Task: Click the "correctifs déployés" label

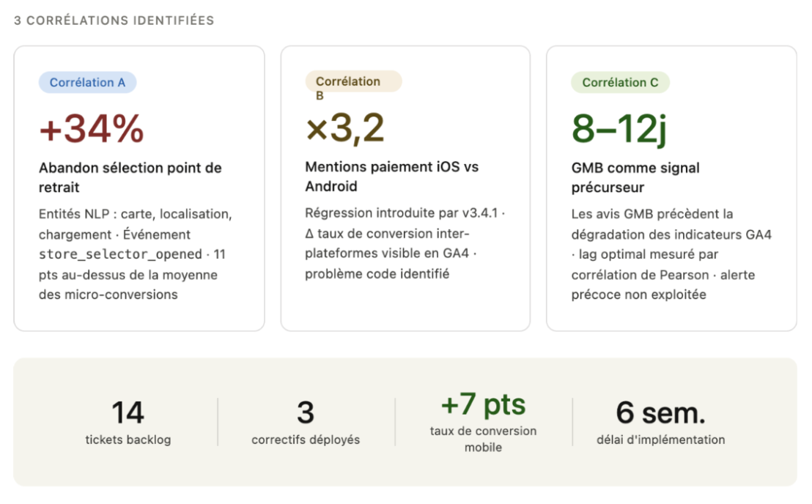Action: pyautogui.click(x=306, y=440)
